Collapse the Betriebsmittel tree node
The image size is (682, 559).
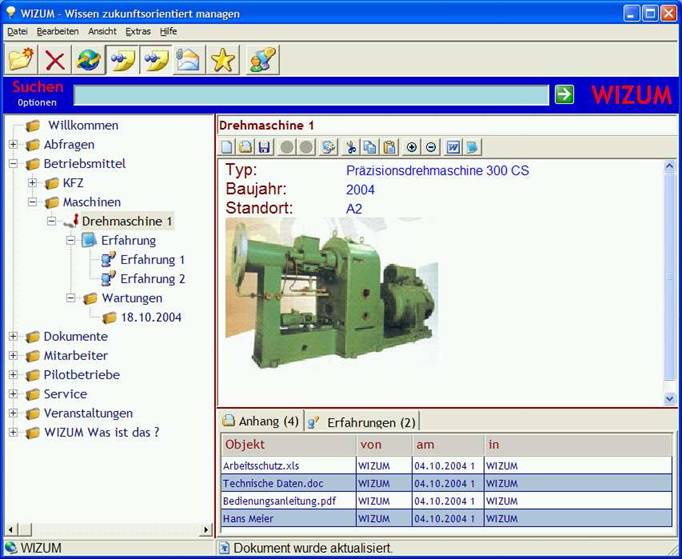13,164
